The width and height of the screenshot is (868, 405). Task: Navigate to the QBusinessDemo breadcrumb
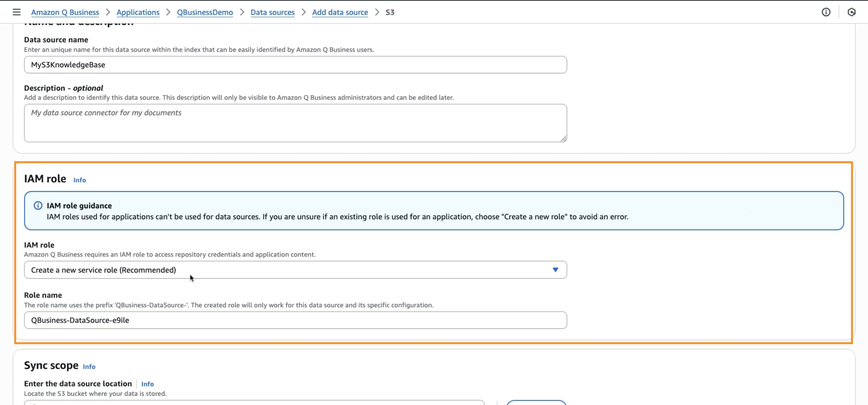[x=205, y=12]
